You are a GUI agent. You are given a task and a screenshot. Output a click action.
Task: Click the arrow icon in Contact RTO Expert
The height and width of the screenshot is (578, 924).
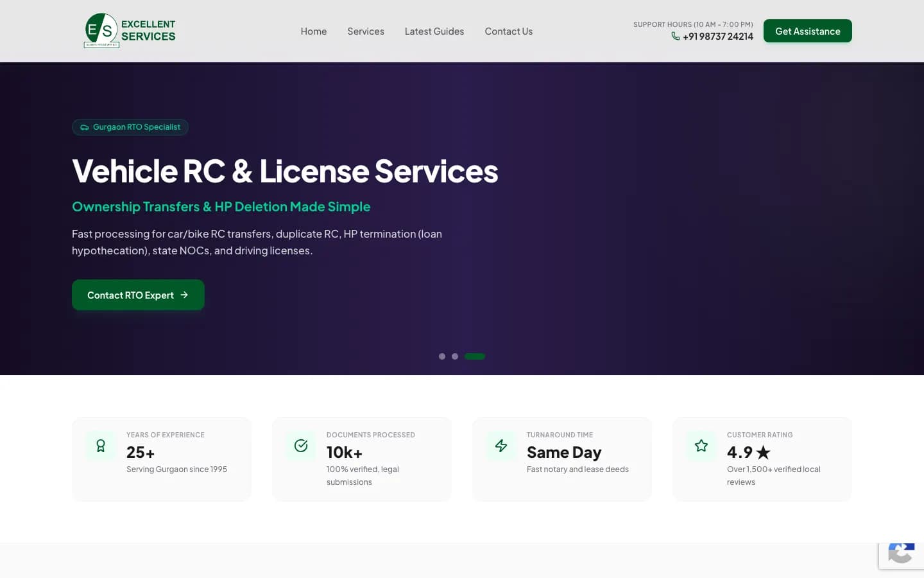pyautogui.click(x=184, y=295)
